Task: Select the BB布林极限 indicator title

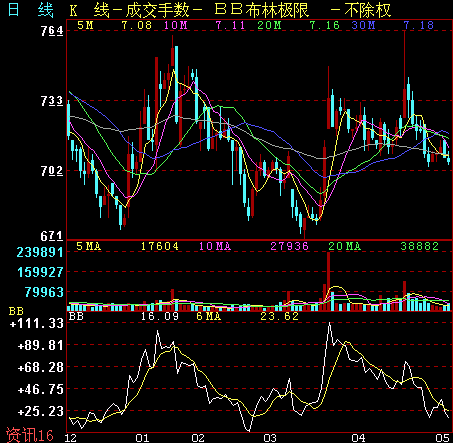Action: [x=262, y=10]
